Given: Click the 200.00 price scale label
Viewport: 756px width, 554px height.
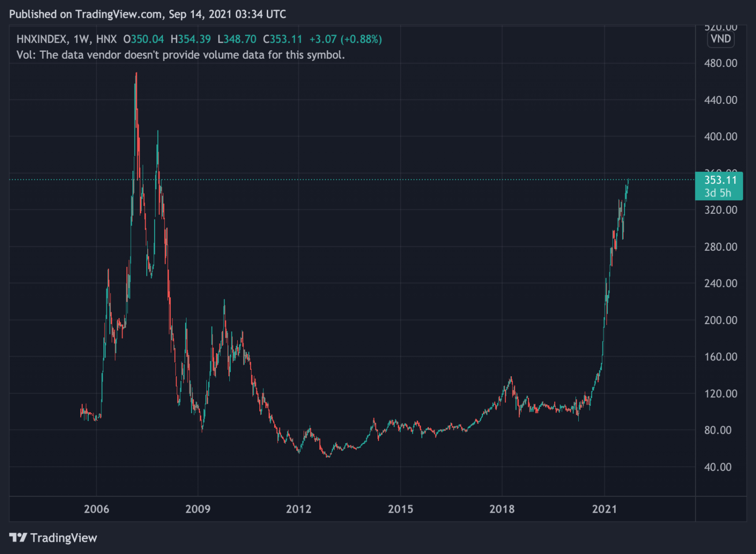Looking at the screenshot, I should coord(721,320).
